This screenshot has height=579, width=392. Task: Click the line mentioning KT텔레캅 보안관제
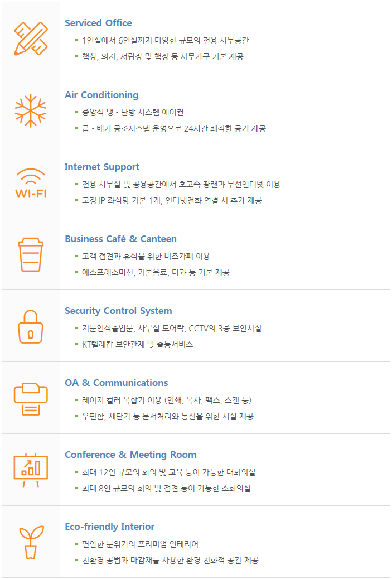[x=137, y=345]
